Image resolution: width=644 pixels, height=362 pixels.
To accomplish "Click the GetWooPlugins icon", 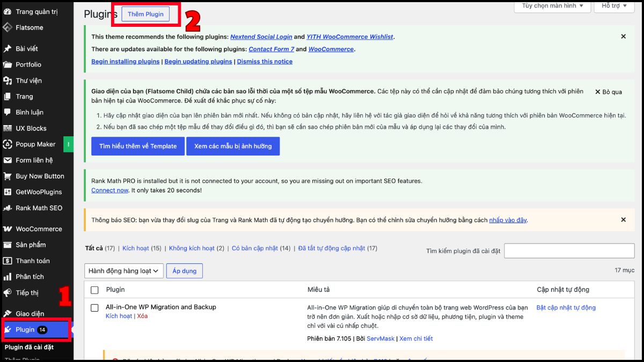I will (8, 192).
